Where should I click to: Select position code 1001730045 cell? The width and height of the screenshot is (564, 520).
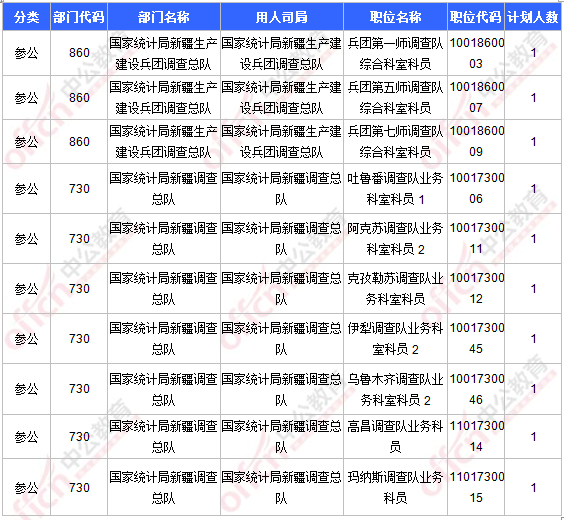point(476,339)
